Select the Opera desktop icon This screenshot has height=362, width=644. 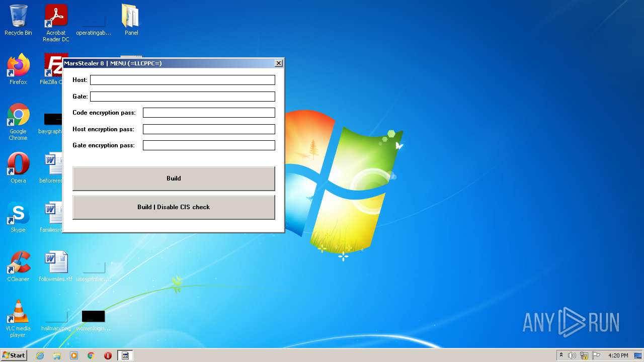(x=18, y=168)
